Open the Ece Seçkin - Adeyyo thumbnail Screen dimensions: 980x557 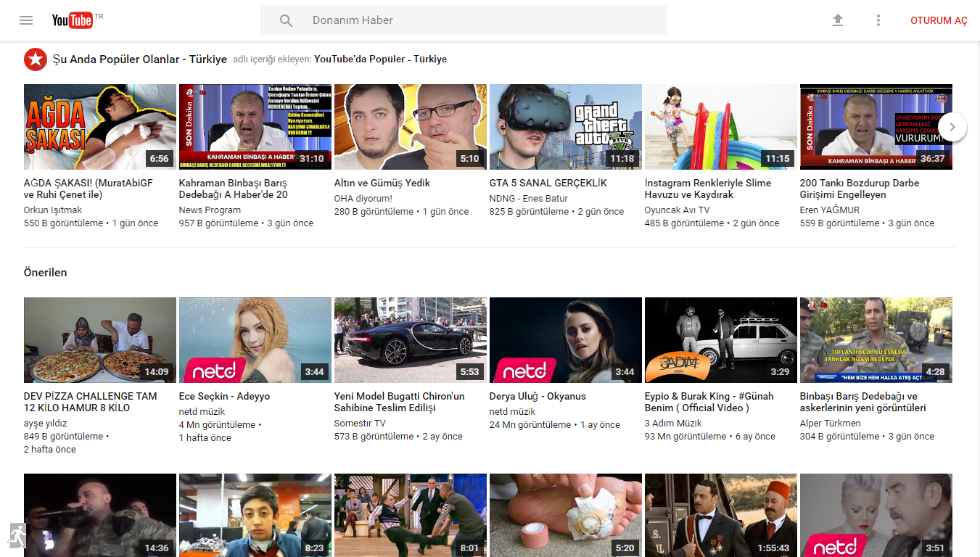click(255, 340)
